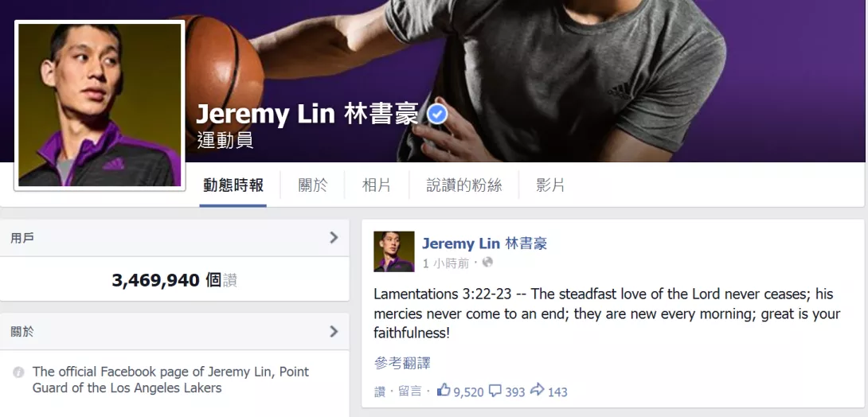Click the blue verified badge icon
This screenshot has height=417, width=868.
point(438,115)
